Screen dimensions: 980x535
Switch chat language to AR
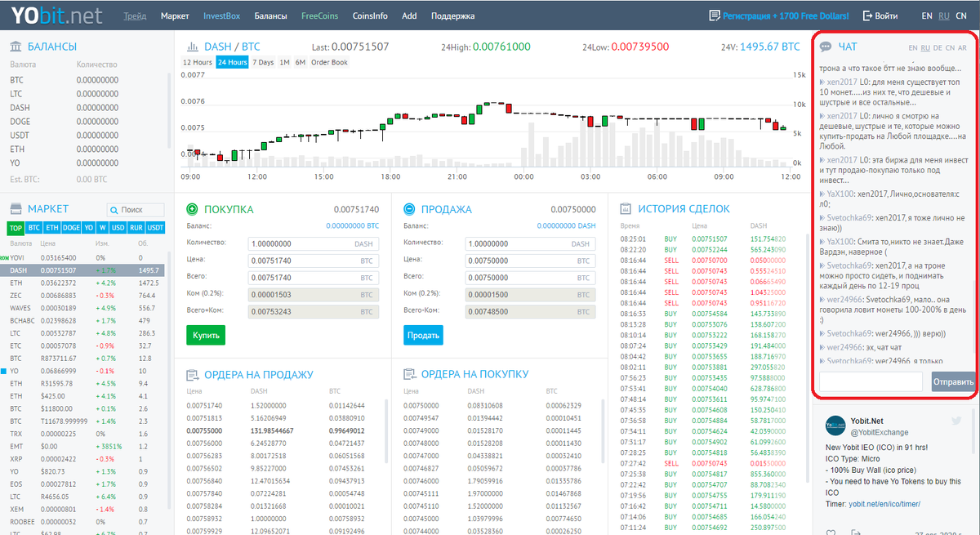963,48
